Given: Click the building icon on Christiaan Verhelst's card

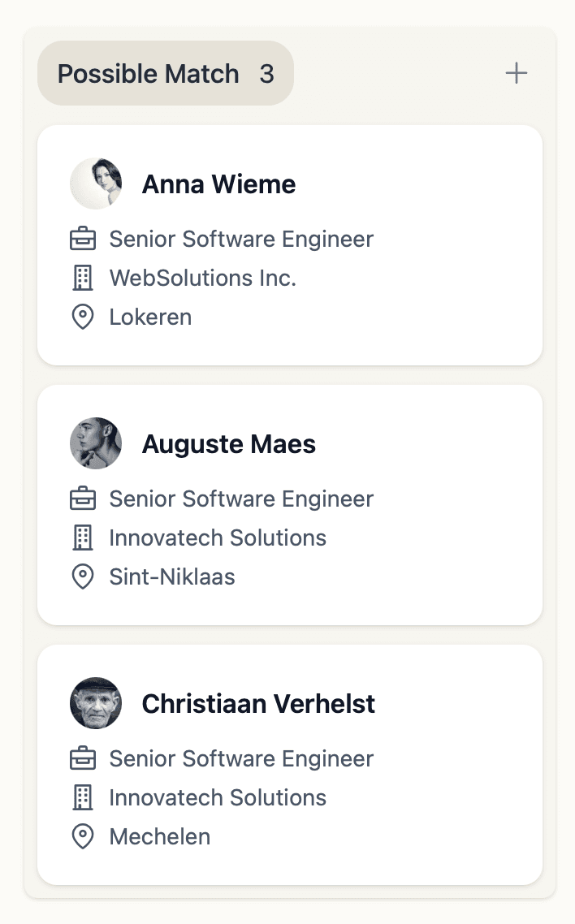Looking at the screenshot, I should point(82,797).
